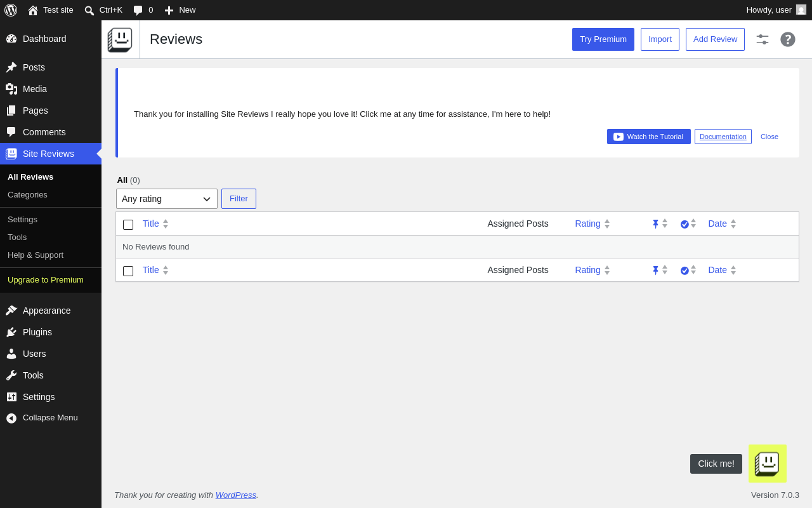The height and width of the screenshot is (508, 812).
Task: Click the Add Review button
Action: 715,39
